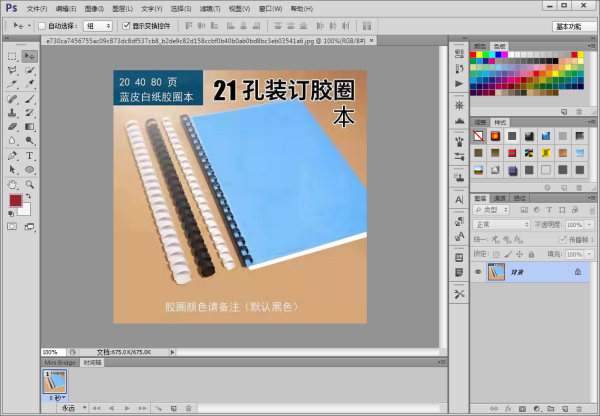
Task: Select the Pen tool
Action: click(x=12, y=156)
